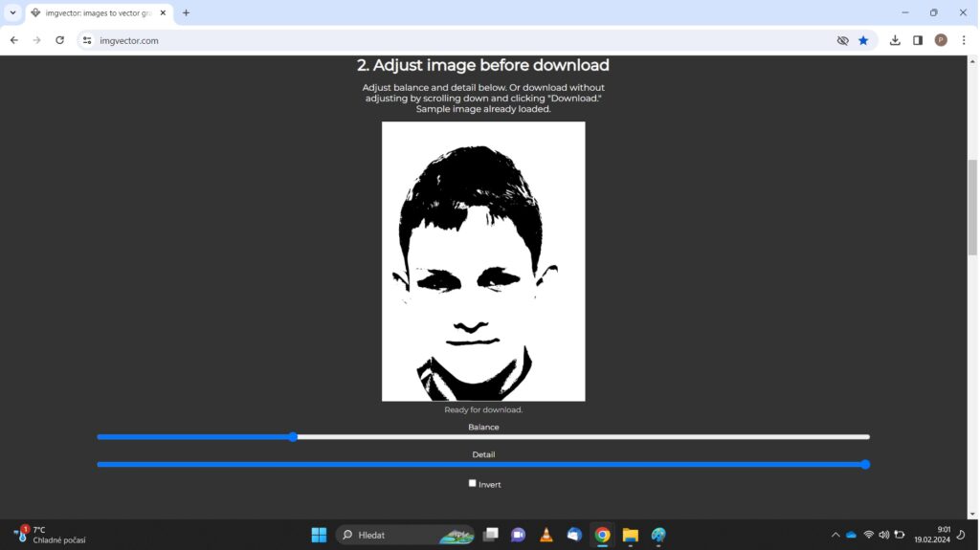Click the bookmark star icon

click(863, 40)
